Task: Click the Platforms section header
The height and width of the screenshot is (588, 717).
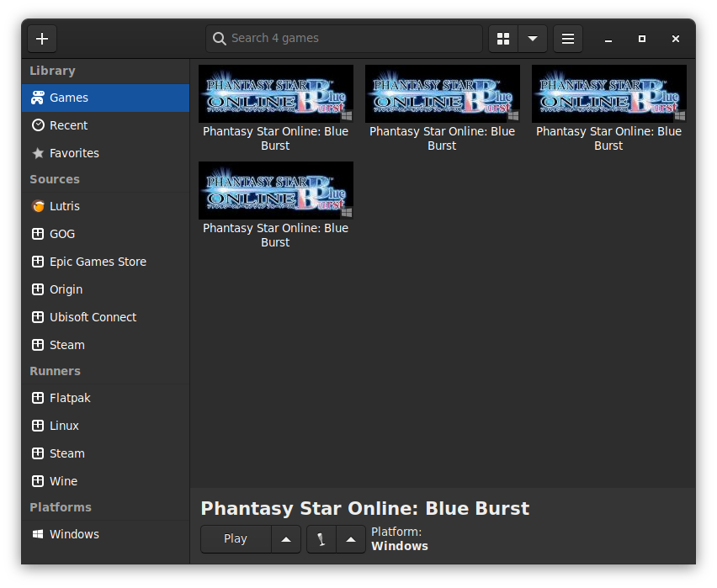Action: pos(61,507)
